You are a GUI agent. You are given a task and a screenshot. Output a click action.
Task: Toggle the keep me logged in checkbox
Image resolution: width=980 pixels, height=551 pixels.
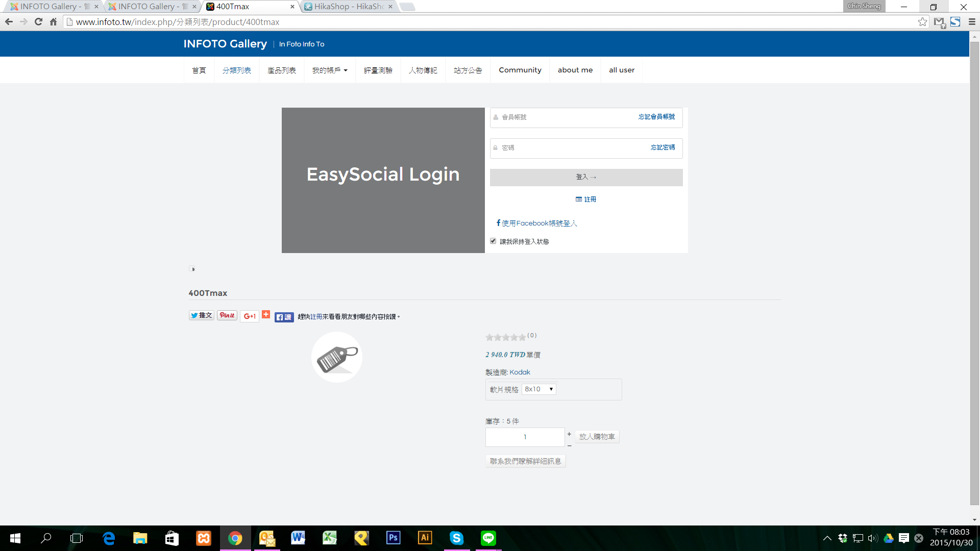click(x=493, y=241)
